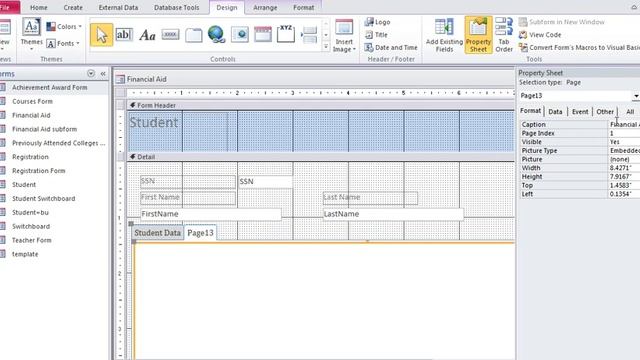
Task: Open the Home ribbon tab
Action: tap(39, 7)
